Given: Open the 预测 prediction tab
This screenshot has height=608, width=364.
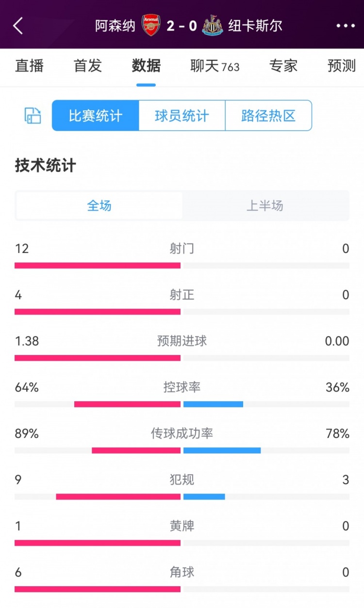Looking at the screenshot, I should [x=342, y=66].
